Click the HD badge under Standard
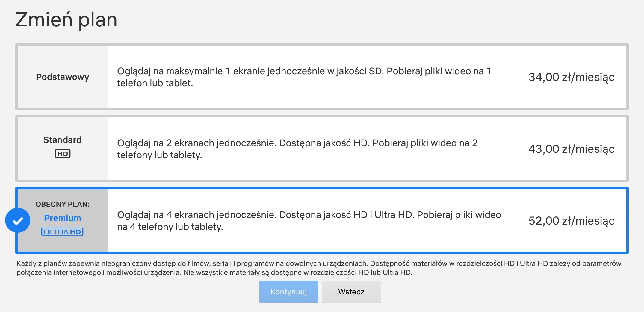This screenshot has width=644, height=312. 63,154
